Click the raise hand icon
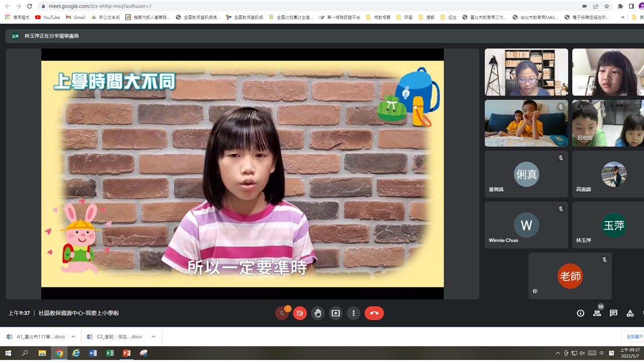 point(317,313)
